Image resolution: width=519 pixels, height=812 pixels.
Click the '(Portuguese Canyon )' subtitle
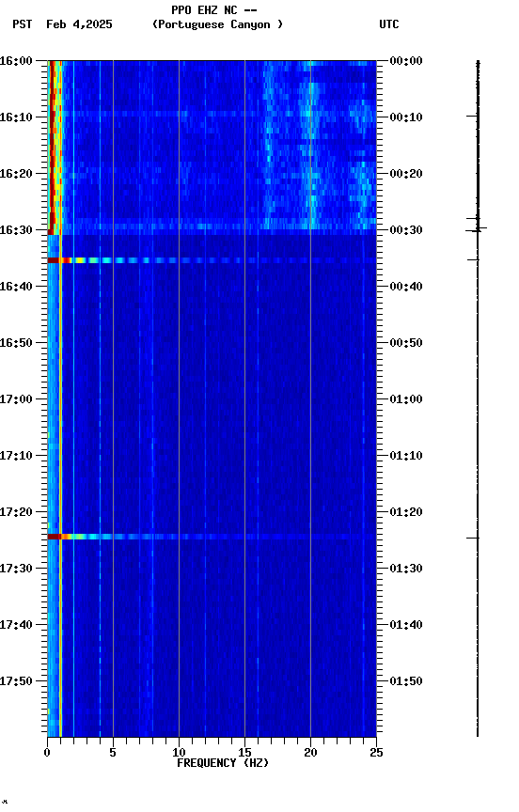pyautogui.click(x=217, y=24)
